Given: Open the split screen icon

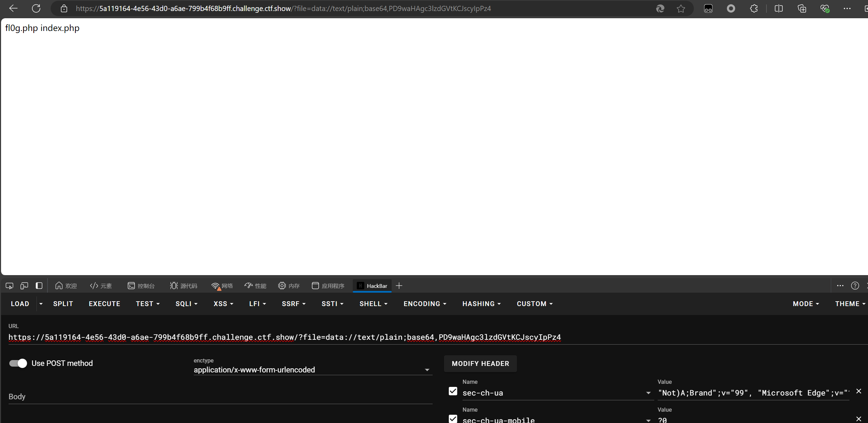Looking at the screenshot, I should (779, 9).
